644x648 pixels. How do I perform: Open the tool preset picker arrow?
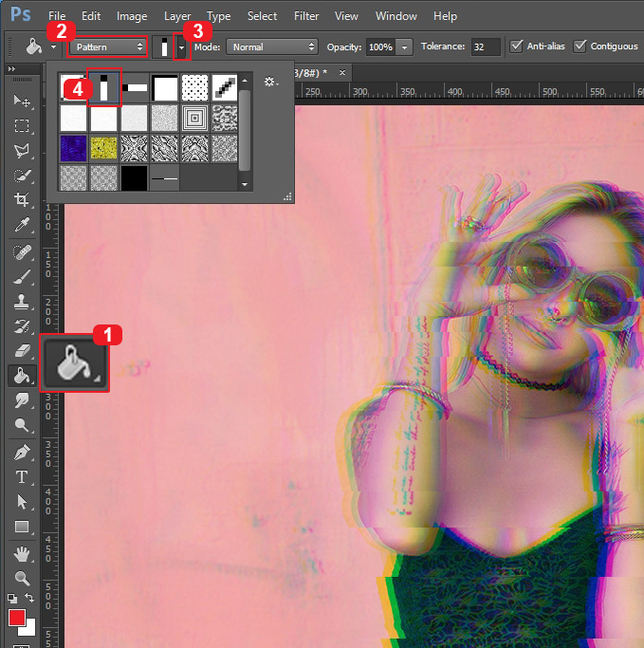pos(54,47)
